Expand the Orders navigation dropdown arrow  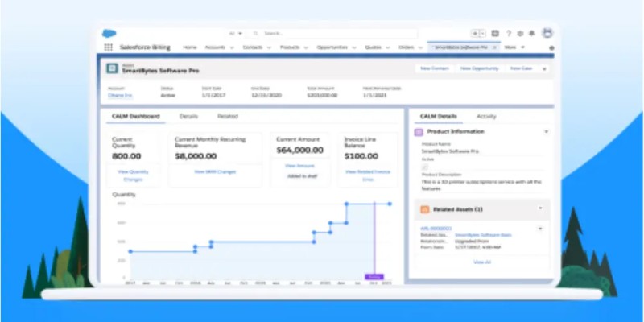click(420, 47)
